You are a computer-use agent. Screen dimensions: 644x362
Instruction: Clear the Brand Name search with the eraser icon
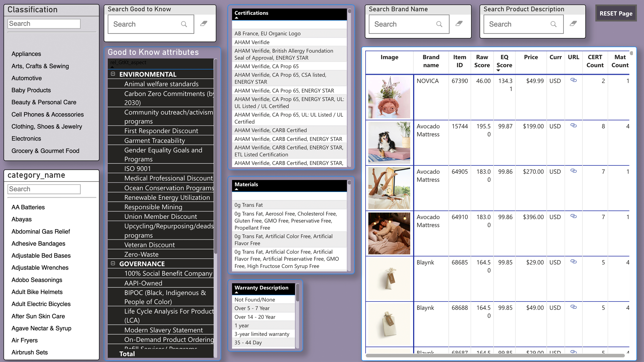coord(459,24)
